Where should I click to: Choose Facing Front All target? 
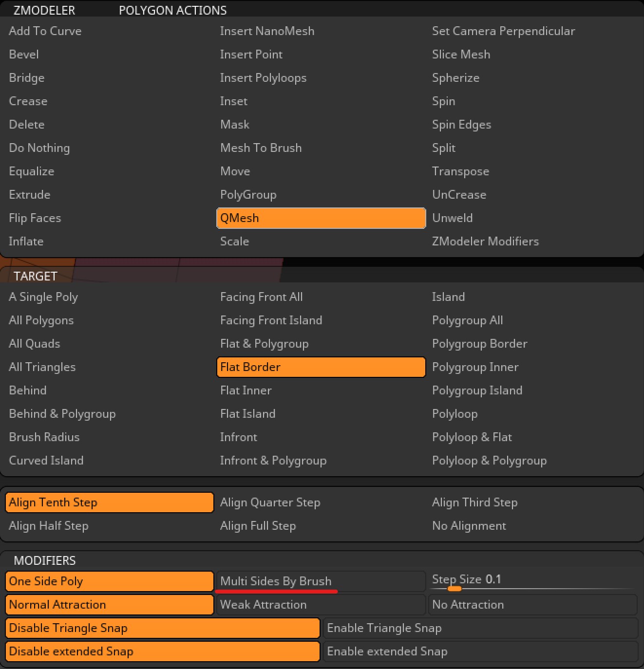pyautogui.click(x=261, y=297)
